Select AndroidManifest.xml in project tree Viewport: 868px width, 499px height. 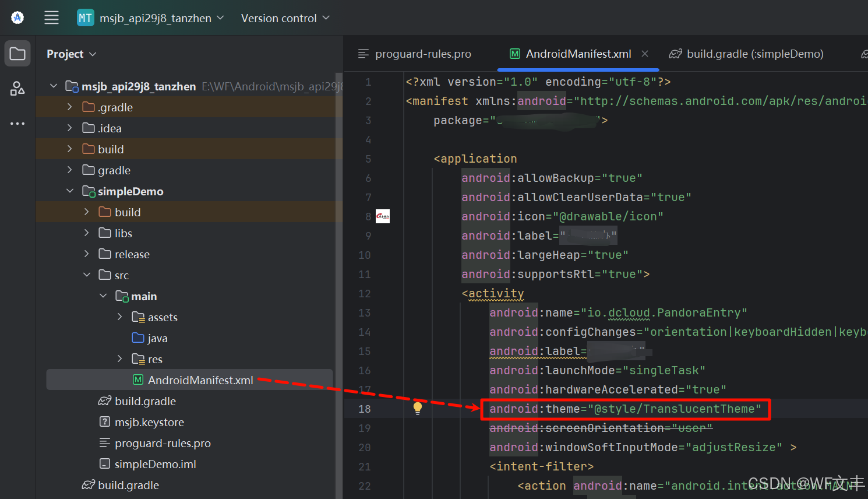189,380
